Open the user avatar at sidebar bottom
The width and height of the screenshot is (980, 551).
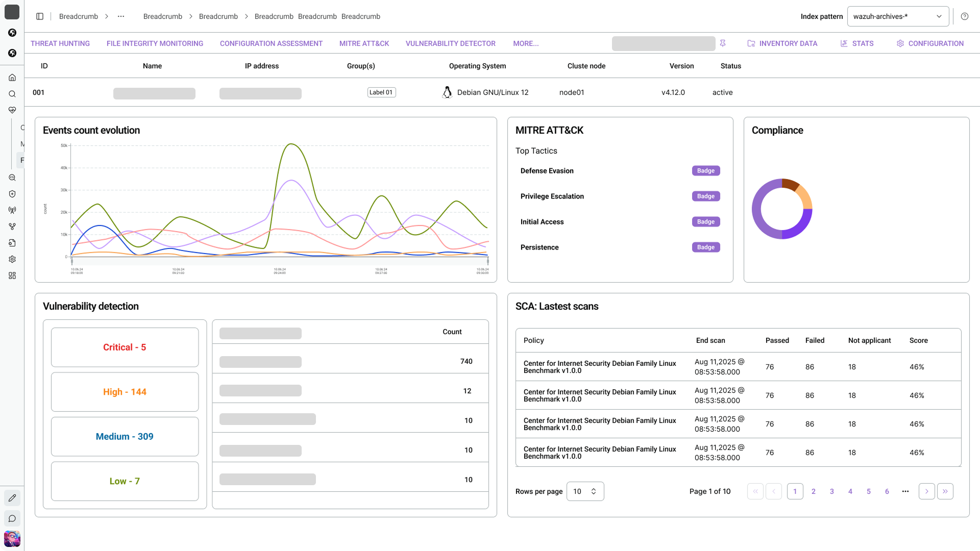pyautogui.click(x=12, y=539)
